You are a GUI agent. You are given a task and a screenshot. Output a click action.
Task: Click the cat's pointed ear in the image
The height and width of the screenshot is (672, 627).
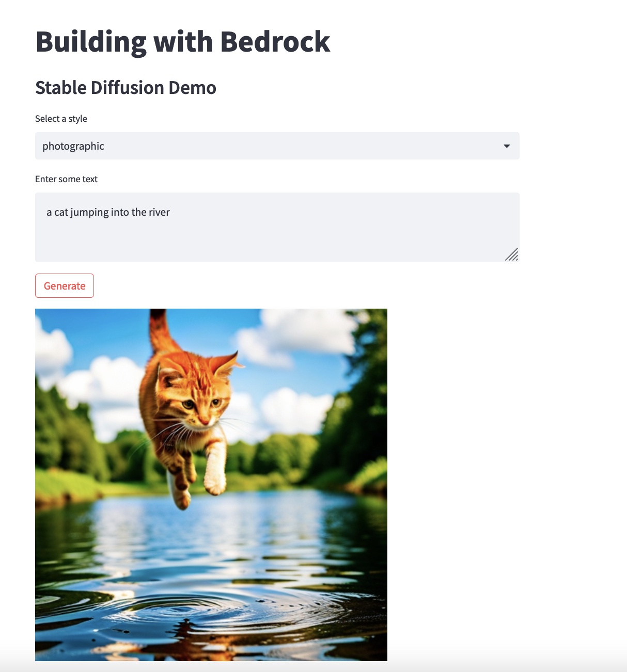coord(227,363)
